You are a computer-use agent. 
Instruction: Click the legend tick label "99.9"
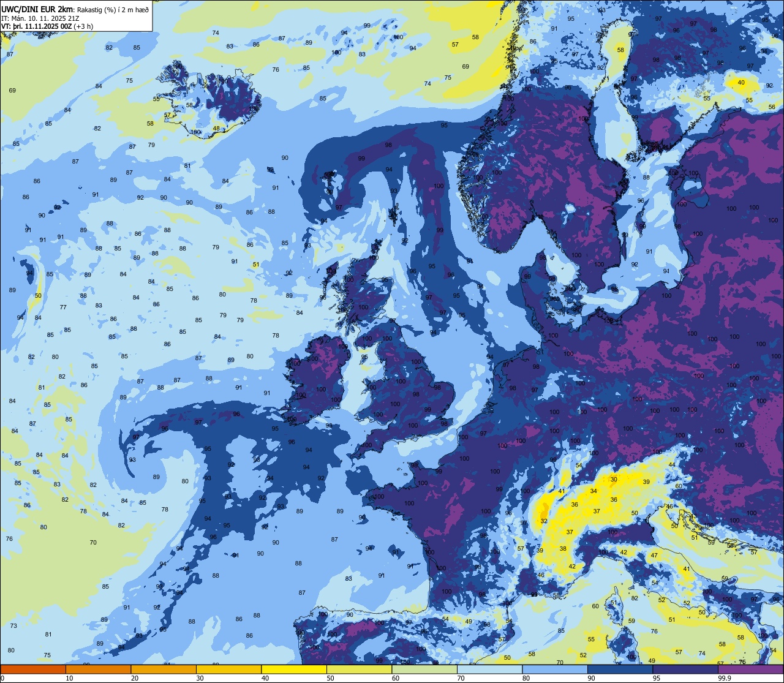pos(725,678)
